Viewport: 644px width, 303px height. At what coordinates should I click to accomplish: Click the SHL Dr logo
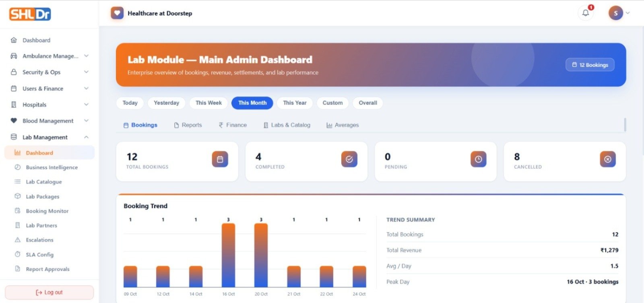tap(30, 14)
